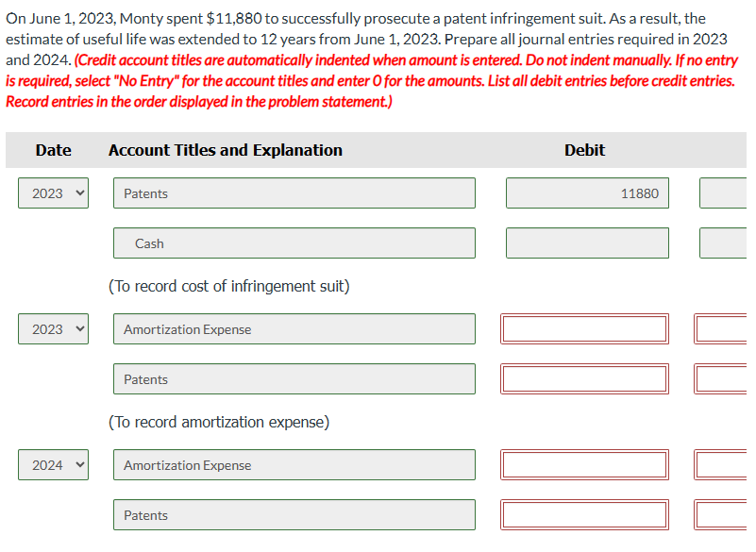Select the Patents account field in the first entry

[294, 192]
